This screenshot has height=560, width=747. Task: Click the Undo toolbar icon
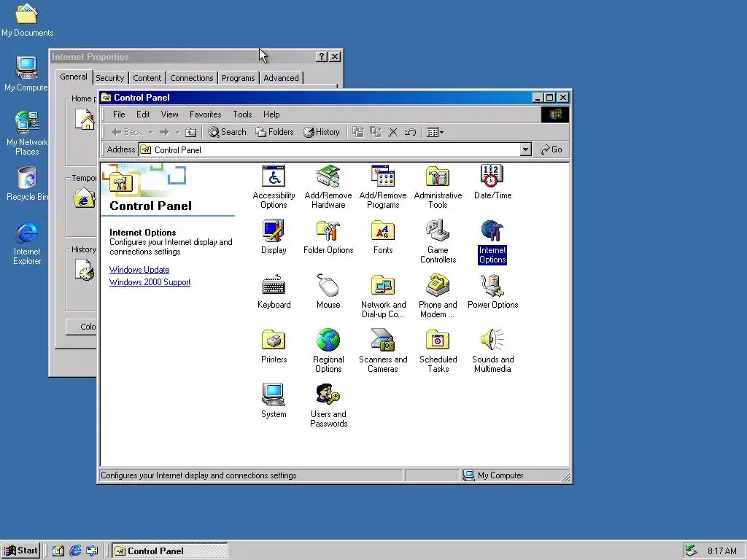[x=410, y=132]
